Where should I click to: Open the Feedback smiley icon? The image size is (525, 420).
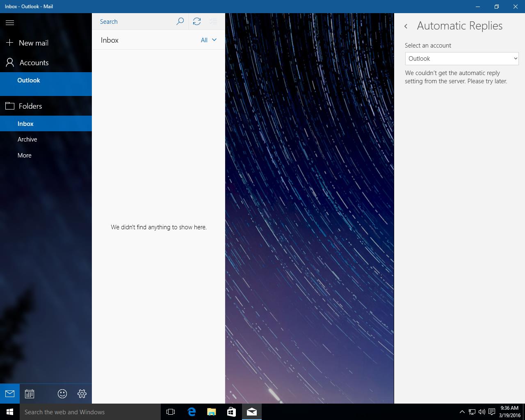tap(62, 394)
